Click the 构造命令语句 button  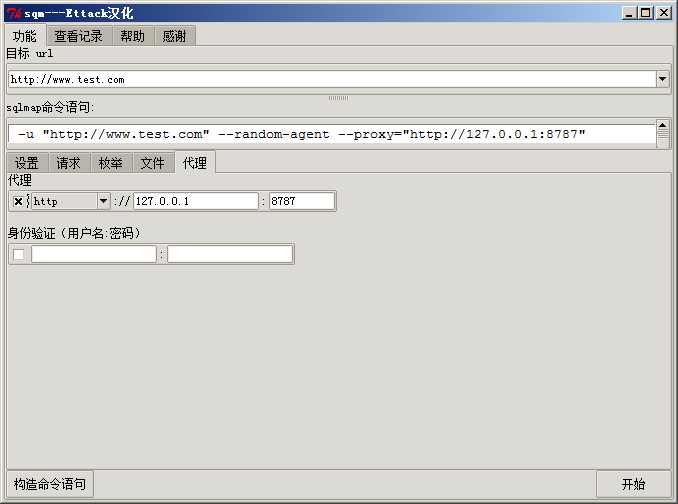coord(50,484)
